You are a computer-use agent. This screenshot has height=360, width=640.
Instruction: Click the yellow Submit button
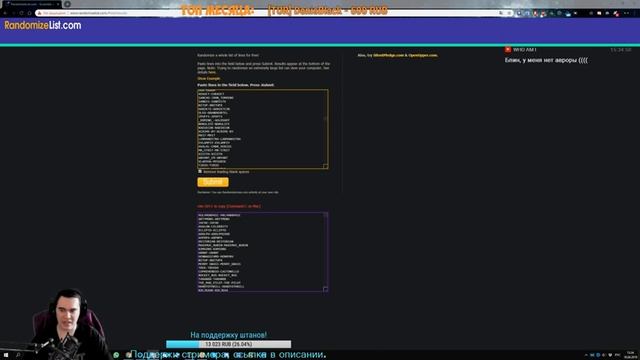[213, 182]
